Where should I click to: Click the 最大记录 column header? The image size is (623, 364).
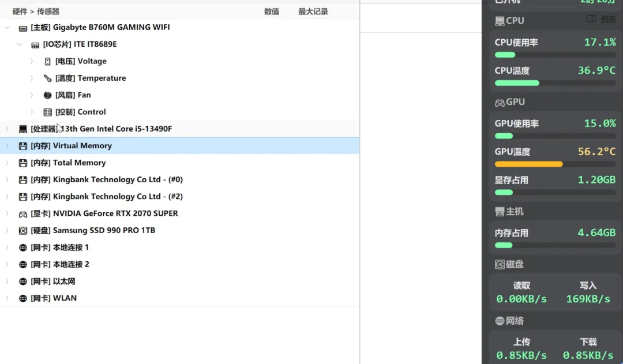313,12
